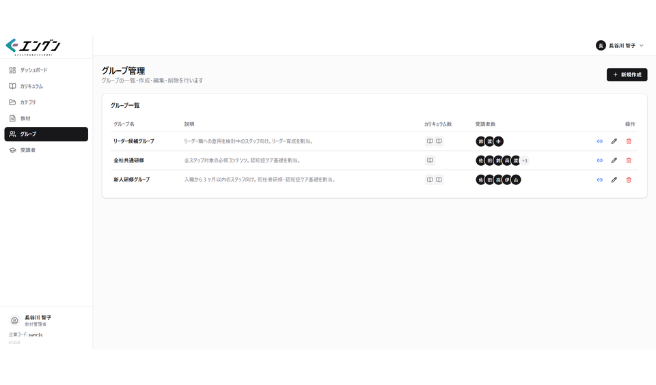This screenshot has width=656, height=385.
Task: Edit 全社共通研修 via its pencil icon
Action: [x=614, y=160]
